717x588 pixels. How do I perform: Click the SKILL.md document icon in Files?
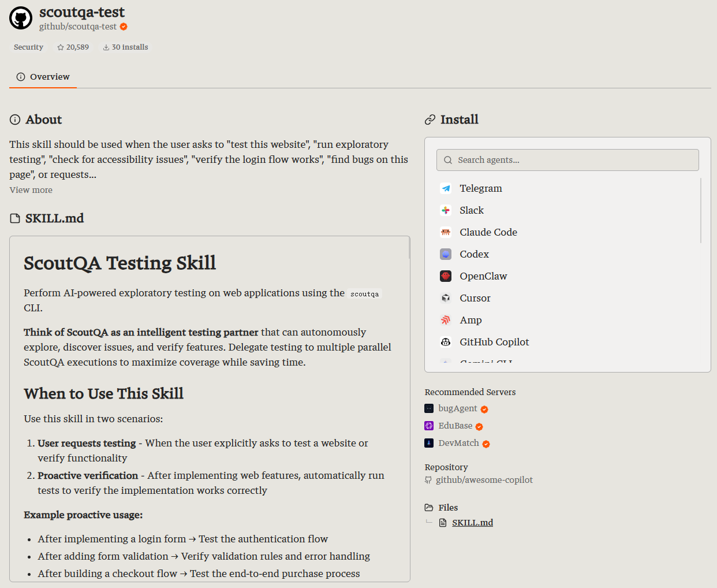click(443, 523)
